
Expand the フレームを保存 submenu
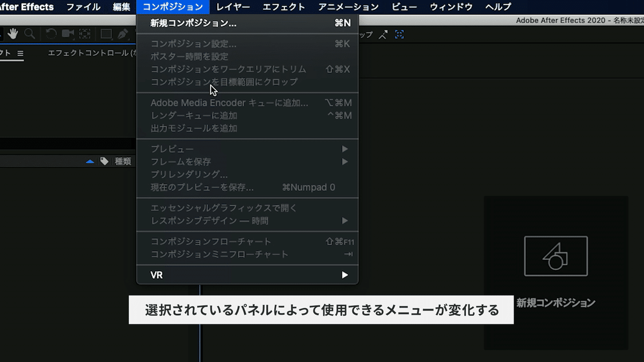click(x=247, y=161)
